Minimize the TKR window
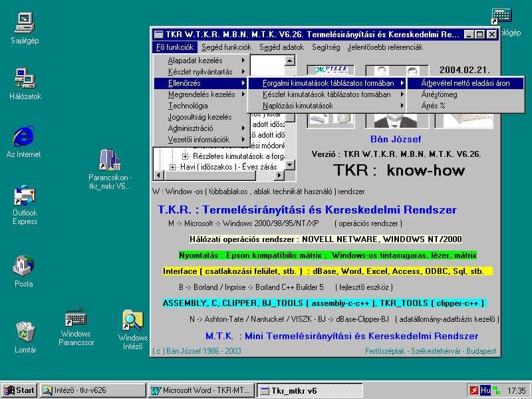 (x=469, y=35)
